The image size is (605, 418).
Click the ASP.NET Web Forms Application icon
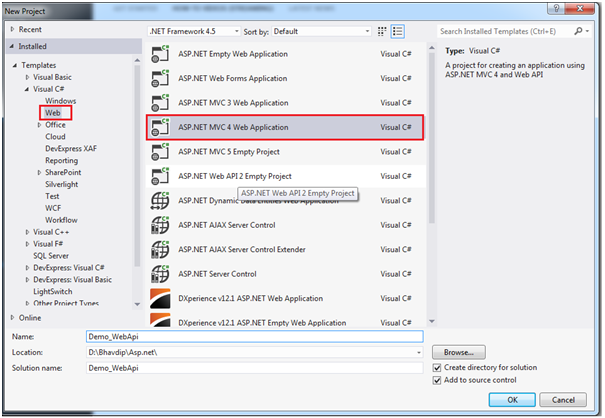tap(160, 78)
